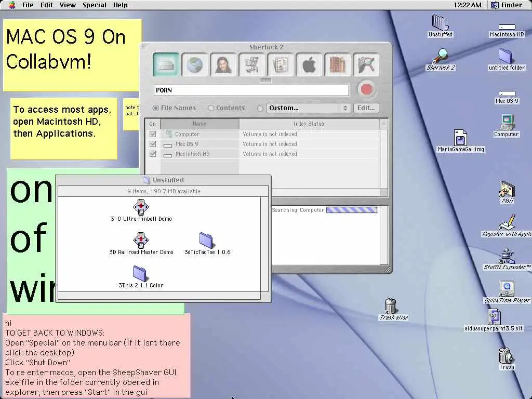The image size is (532, 399).
Task: Open the Apple channel icon in Sherlock
Action: pos(309,64)
